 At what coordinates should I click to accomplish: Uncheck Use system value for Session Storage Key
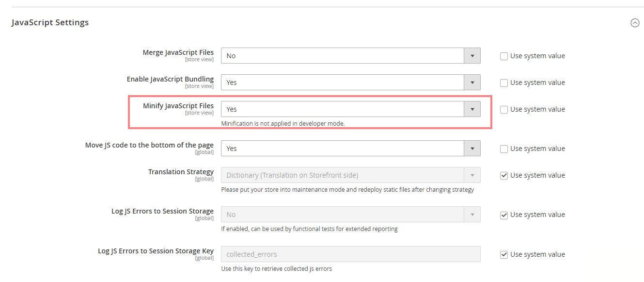coord(504,255)
